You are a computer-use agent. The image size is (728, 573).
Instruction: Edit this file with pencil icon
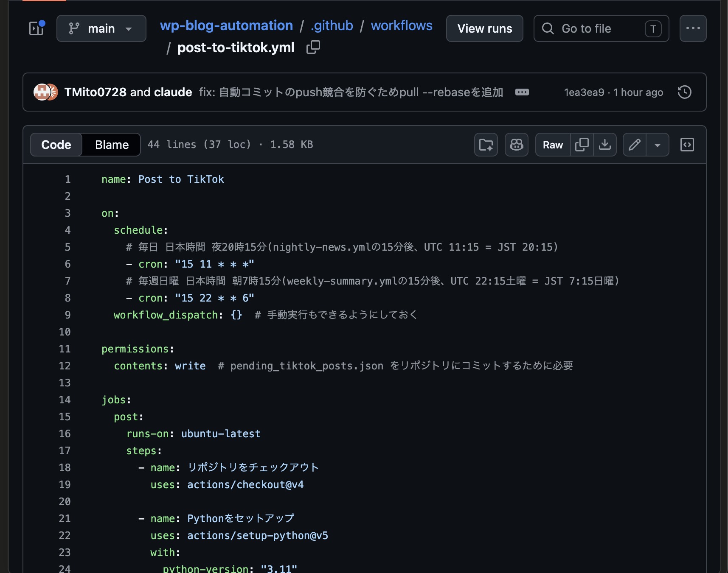tap(635, 145)
